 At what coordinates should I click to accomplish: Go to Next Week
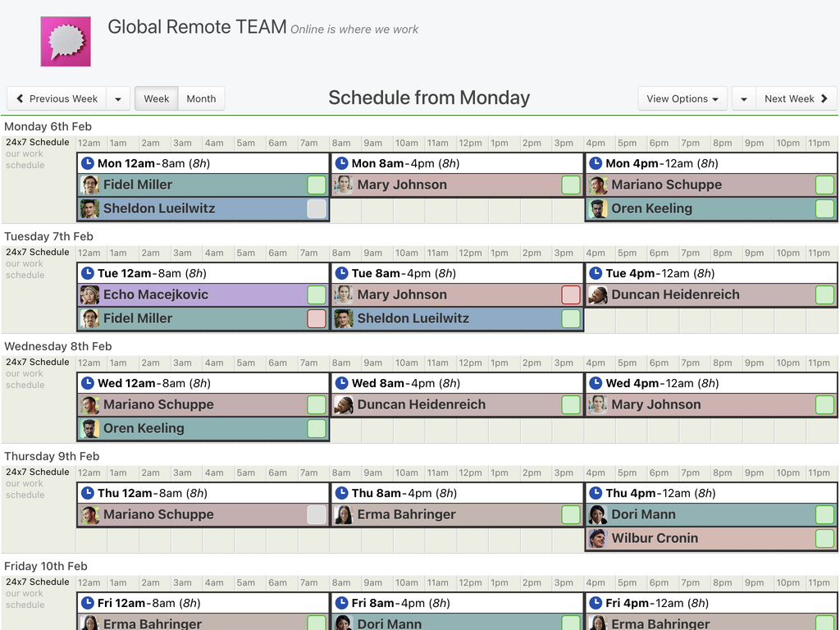pyautogui.click(x=791, y=98)
